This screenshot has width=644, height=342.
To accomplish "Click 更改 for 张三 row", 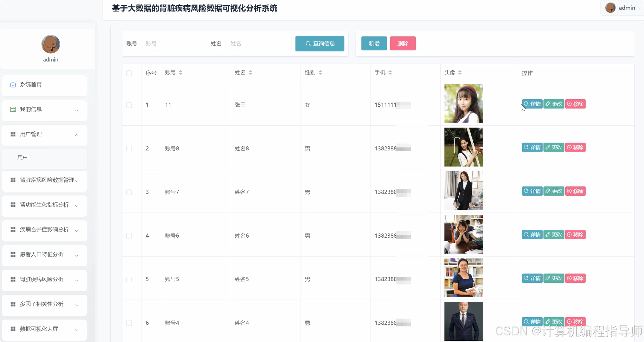I will (554, 104).
